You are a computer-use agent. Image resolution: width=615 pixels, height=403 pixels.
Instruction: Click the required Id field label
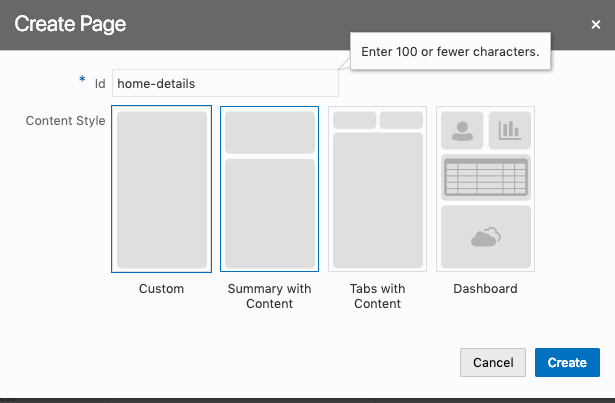coord(100,84)
